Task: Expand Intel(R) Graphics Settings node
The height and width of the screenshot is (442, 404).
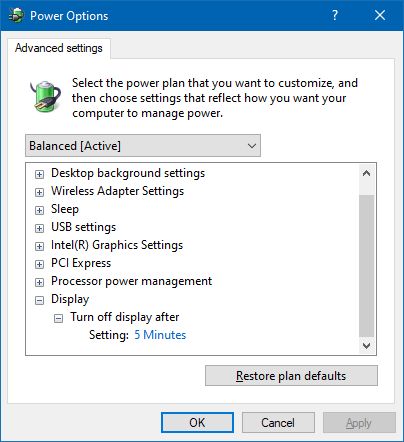Action: [x=39, y=246]
